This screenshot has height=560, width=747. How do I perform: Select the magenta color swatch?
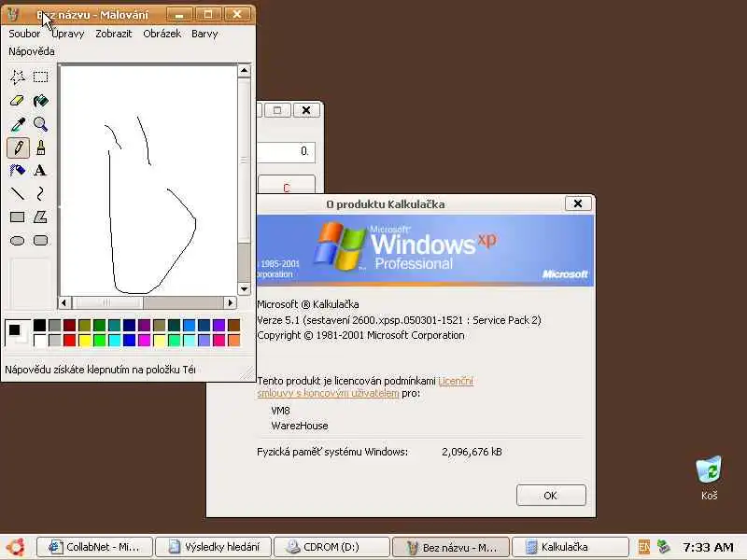pos(145,341)
